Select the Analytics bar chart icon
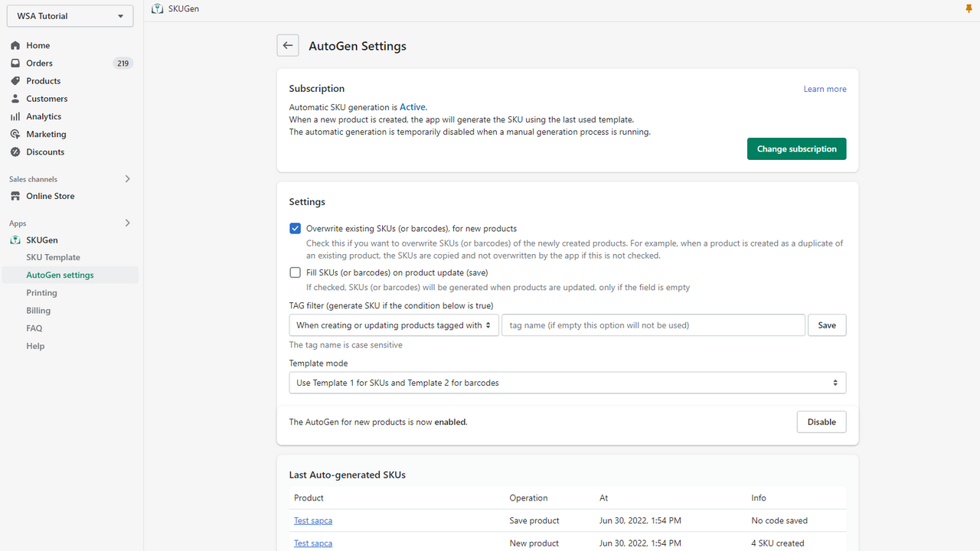This screenshot has width=980, height=551. click(x=14, y=116)
